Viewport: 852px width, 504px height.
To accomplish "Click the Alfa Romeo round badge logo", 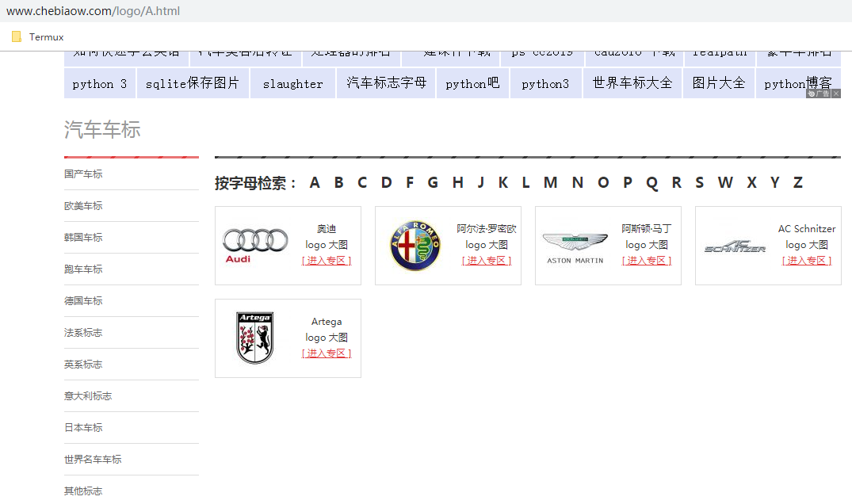I will [x=415, y=246].
